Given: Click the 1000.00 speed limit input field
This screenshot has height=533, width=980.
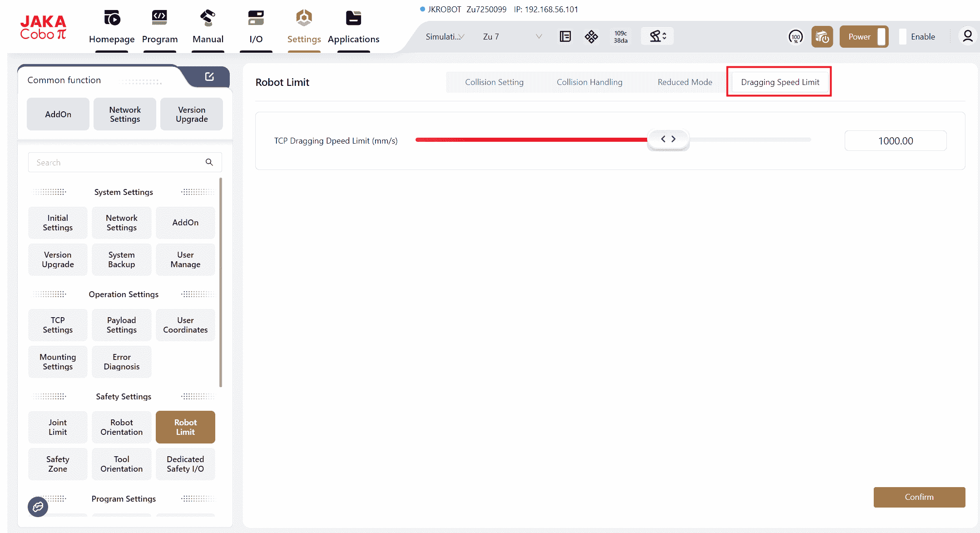Looking at the screenshot, I should [895, 141].
